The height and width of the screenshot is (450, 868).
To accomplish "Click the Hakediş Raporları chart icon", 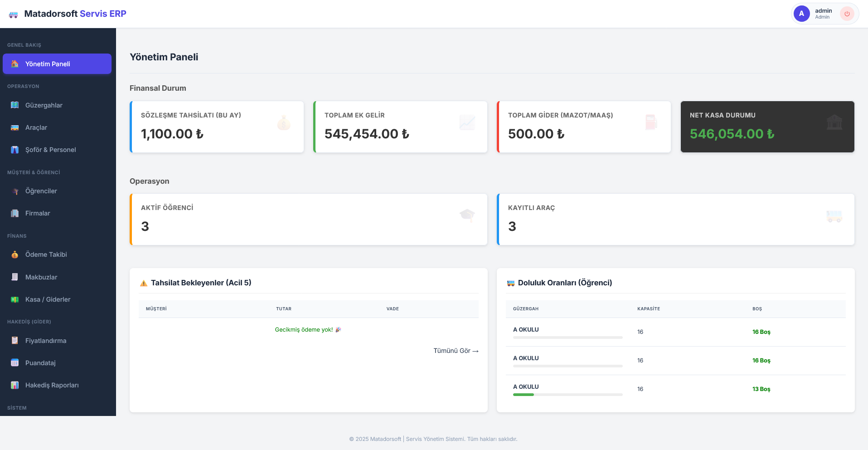I will [15, 385].
